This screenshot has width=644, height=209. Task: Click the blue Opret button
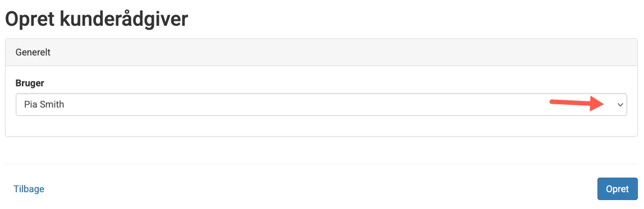pyautogui.click(x=617, y=189)
